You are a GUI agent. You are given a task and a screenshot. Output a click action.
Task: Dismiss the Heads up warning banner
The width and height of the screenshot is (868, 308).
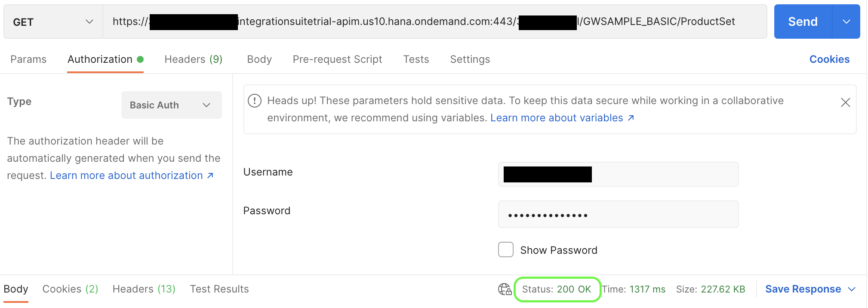point(845,102)
